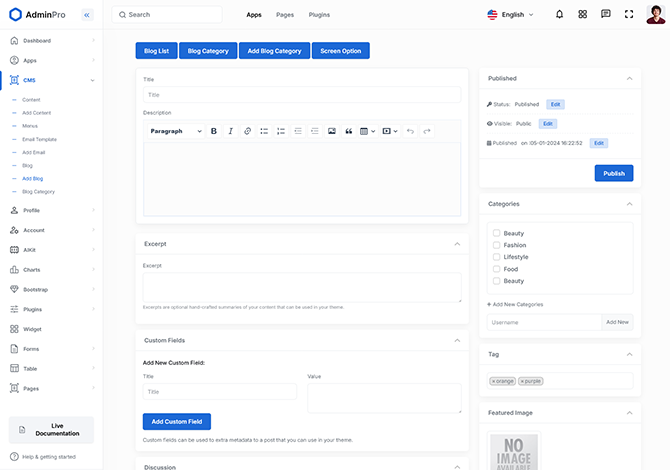The height and width of the screenshot is (470, 670).
Task: Insert a link using the editor toolbar
Action: (x=248, y=131)
